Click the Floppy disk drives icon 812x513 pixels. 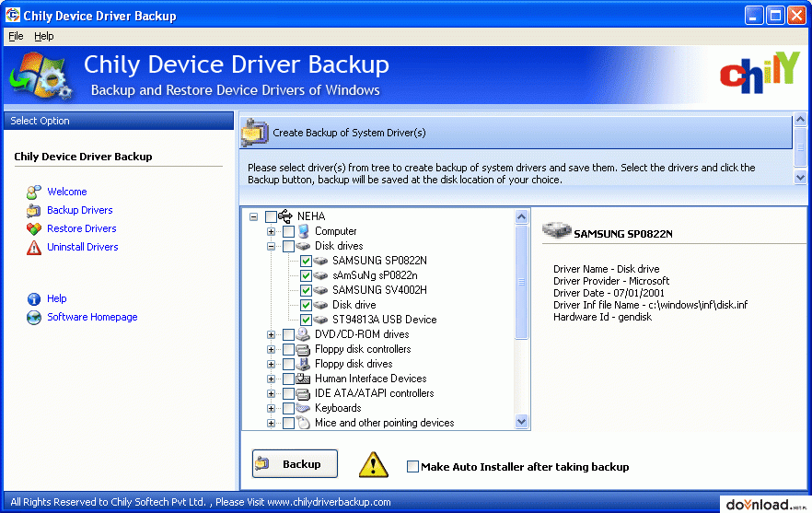tap(303, 364)
